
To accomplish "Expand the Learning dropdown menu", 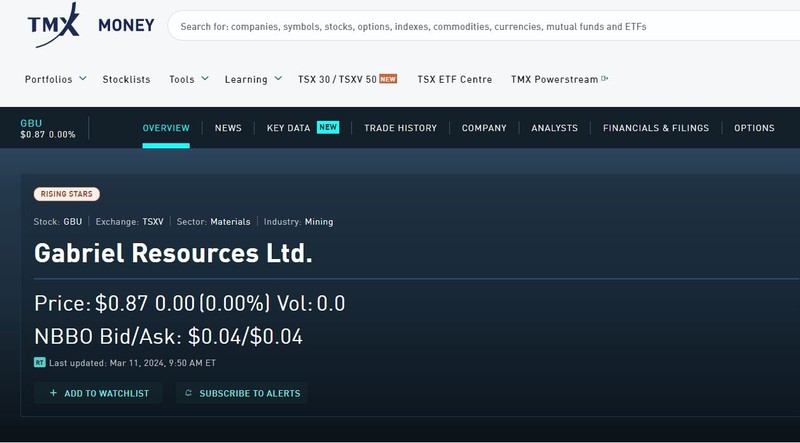I will (x=253, y=79).
